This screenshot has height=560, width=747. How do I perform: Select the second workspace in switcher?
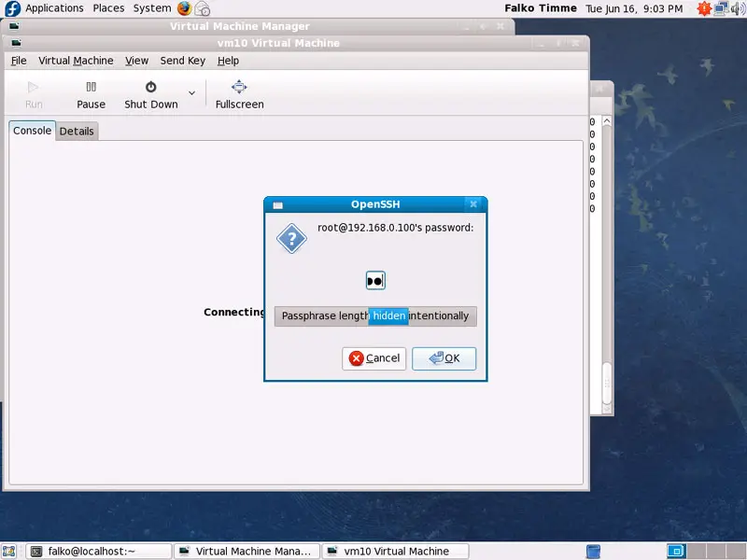697,551
